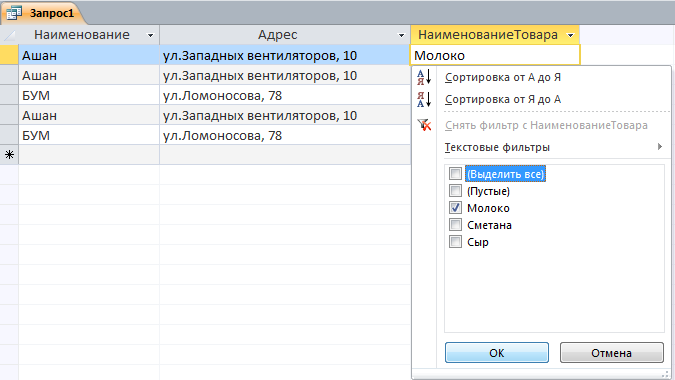Expand the Текстовые фильтры submenu arrow
Viewport: 675px width, 380px height.
tap(660, 147)
